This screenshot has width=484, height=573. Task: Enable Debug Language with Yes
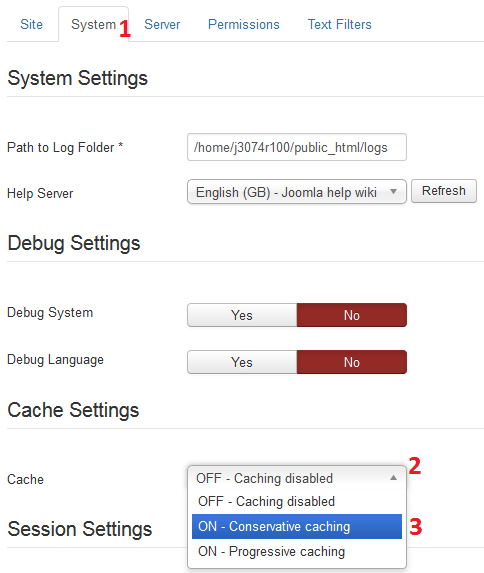pos(242,362)
